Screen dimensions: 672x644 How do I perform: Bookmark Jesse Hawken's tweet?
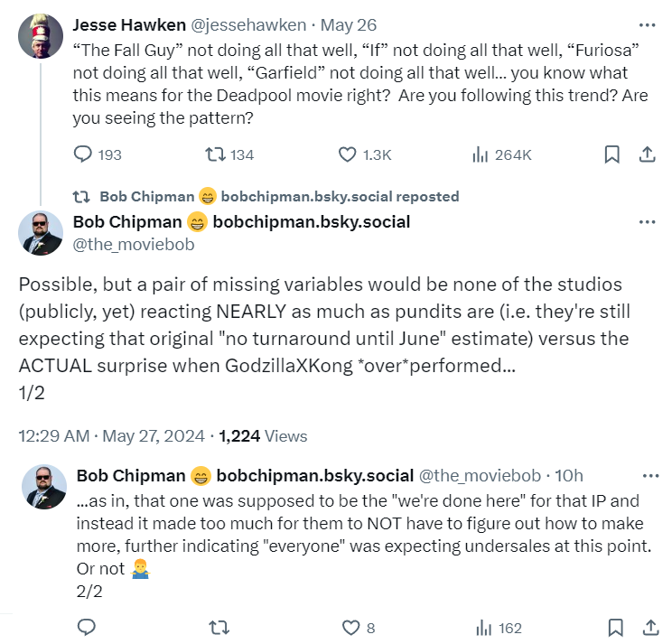point(612,155)
